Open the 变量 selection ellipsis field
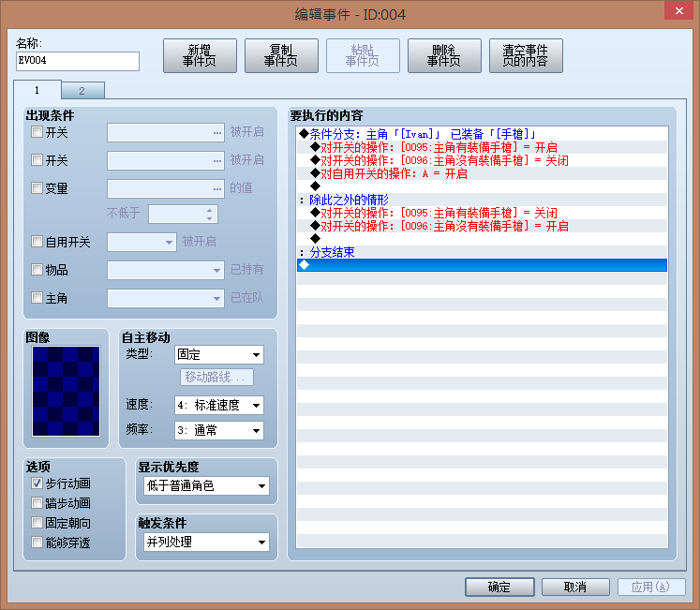The width and height of the screenshot is (700, 610). pyautogui.click(x=166, y=188)
